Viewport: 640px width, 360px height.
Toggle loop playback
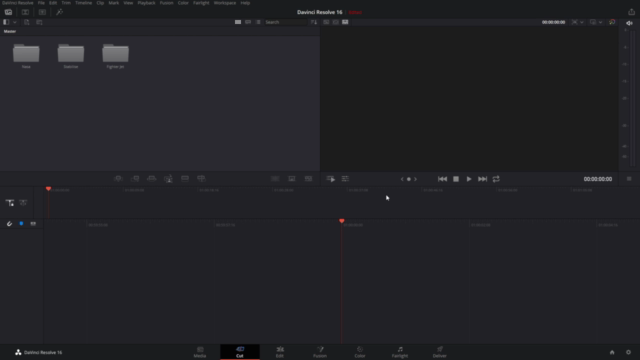pos(496,179)
